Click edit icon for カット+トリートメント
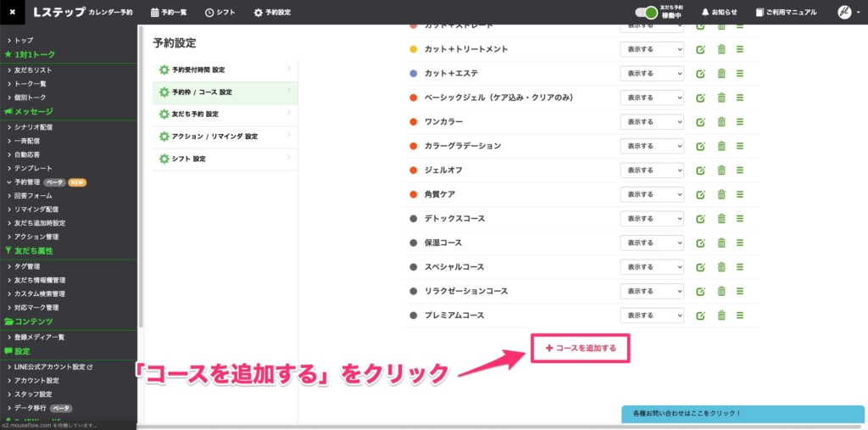The width and height of the screenshot is (868, 430). [x=700, y=49]
